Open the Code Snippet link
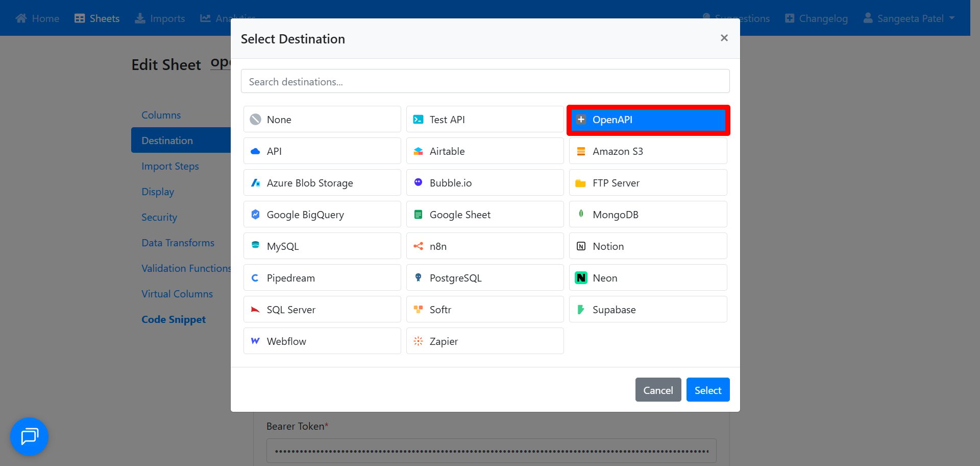 pyautogui.click(x=174, y=319)
